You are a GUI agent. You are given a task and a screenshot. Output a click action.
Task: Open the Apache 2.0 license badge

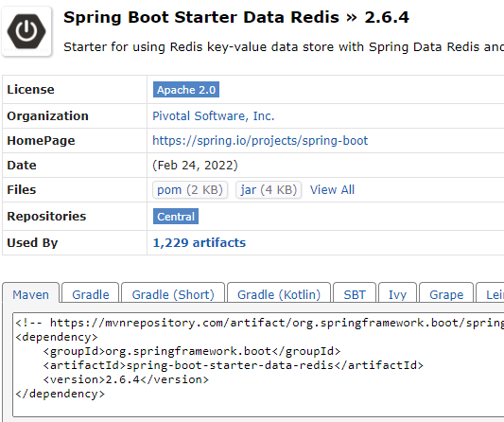tap(186, 90)
